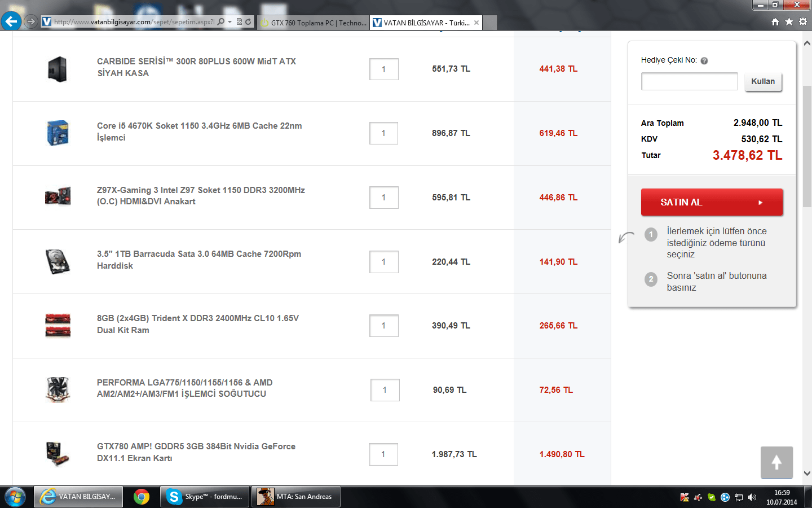812x508 pixels.
Task: Switch to the GTX 760 Toplama PC tab
Action: click(x=313, y=23)
